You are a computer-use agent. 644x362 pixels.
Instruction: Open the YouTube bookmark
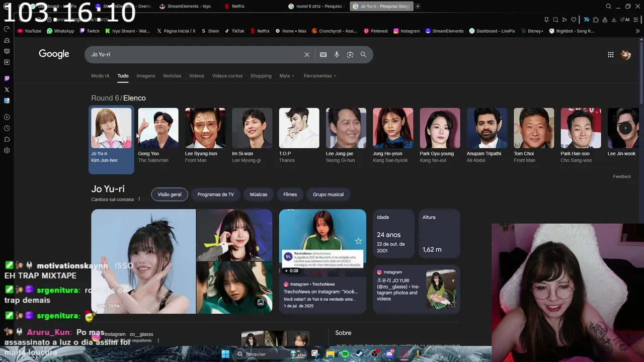[x=29, y=31]
